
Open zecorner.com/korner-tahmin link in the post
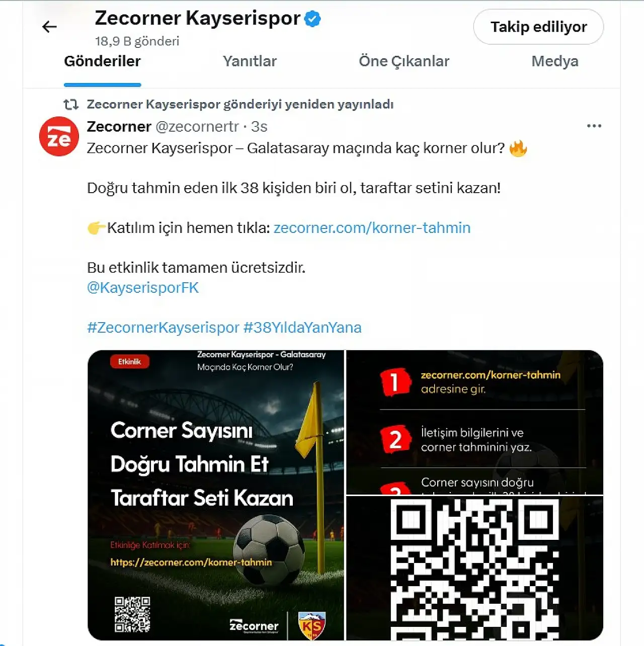372,228
